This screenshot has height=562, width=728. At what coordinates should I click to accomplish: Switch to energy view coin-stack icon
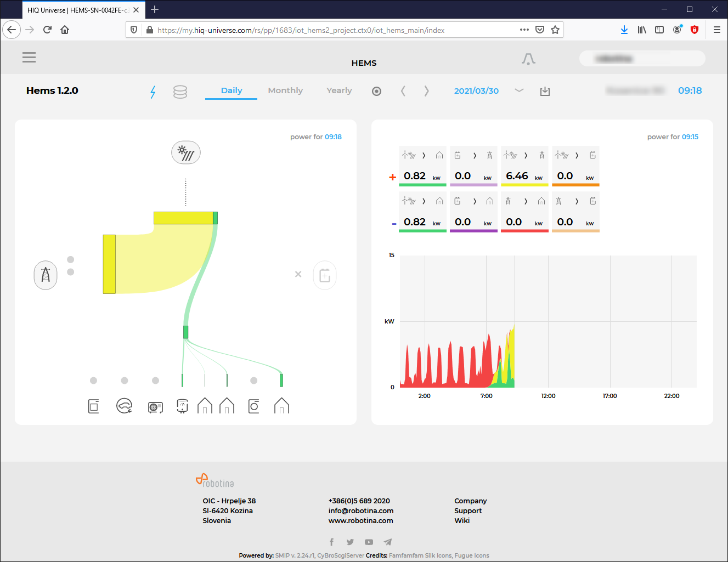(180, 92)
